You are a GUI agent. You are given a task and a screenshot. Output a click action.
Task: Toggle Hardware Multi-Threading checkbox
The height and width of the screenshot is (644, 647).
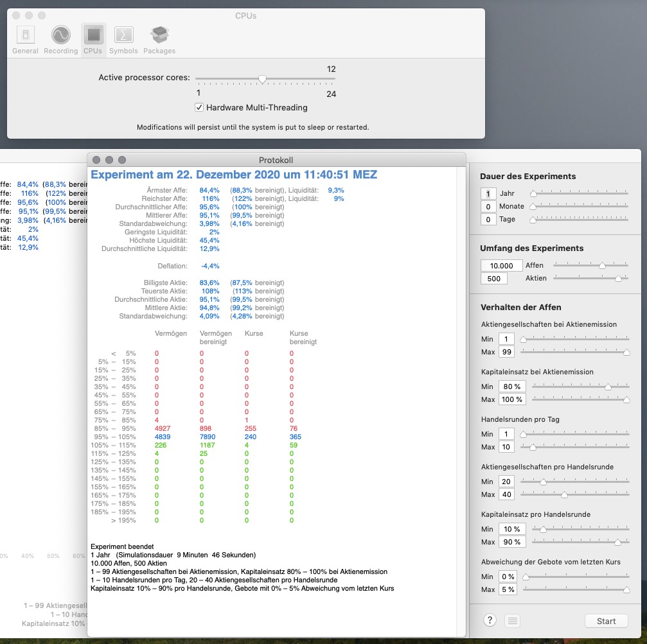199,108
